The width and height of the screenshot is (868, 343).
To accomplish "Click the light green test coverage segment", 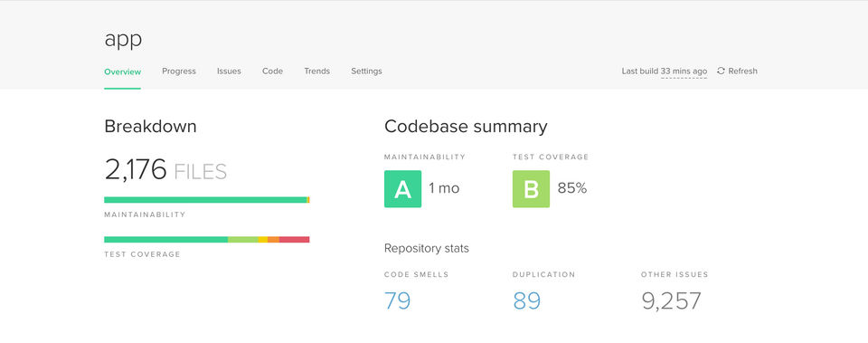I will (243, 240).
